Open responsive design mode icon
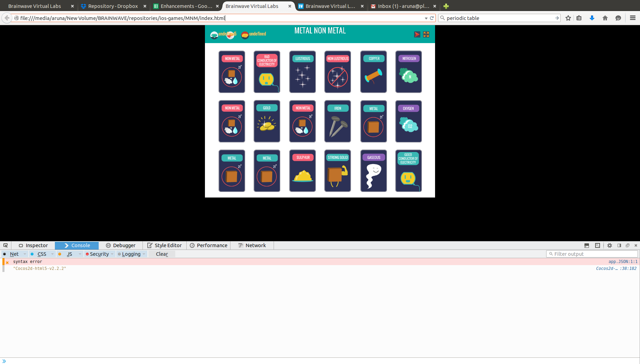 pos(598,245)
